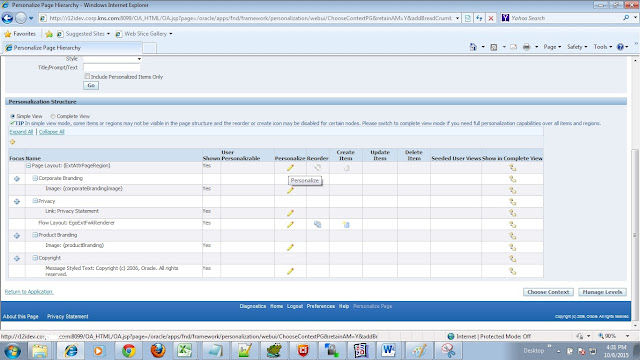Focus on Corporate Branding node

(x=17, y=179)
